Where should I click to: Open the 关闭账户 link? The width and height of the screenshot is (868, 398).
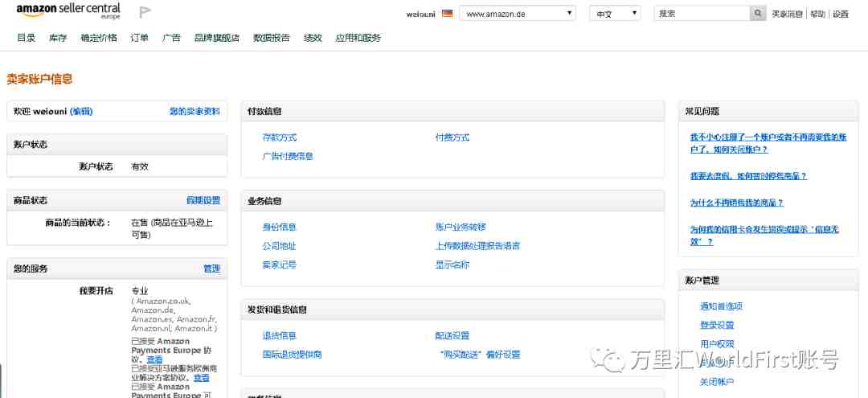717,382
